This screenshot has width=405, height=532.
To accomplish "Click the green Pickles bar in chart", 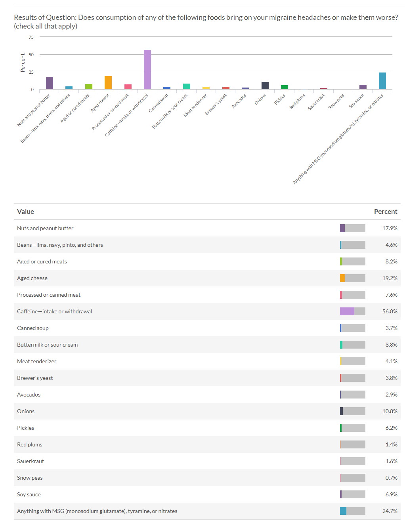I will point(285,87).
